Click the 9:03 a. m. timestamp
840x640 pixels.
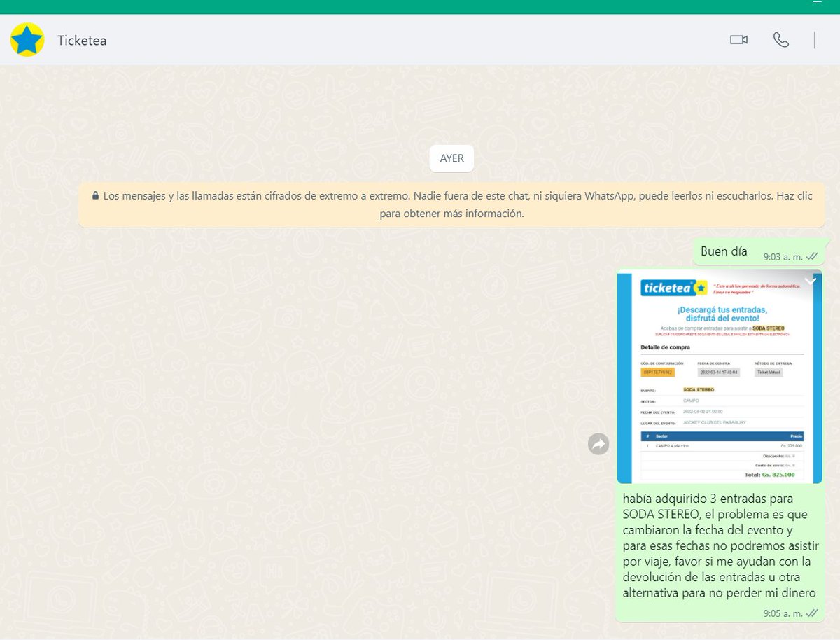click(x=783, y=257)
